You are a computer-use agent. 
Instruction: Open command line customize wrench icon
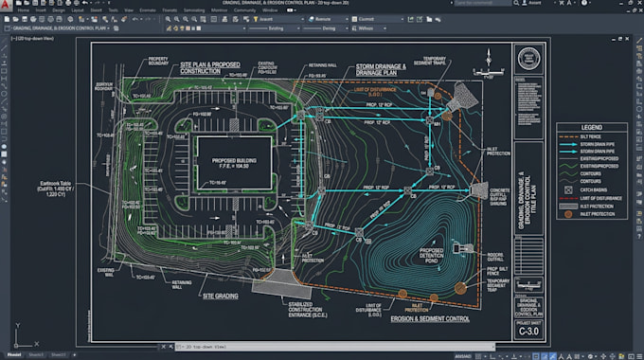171,347
